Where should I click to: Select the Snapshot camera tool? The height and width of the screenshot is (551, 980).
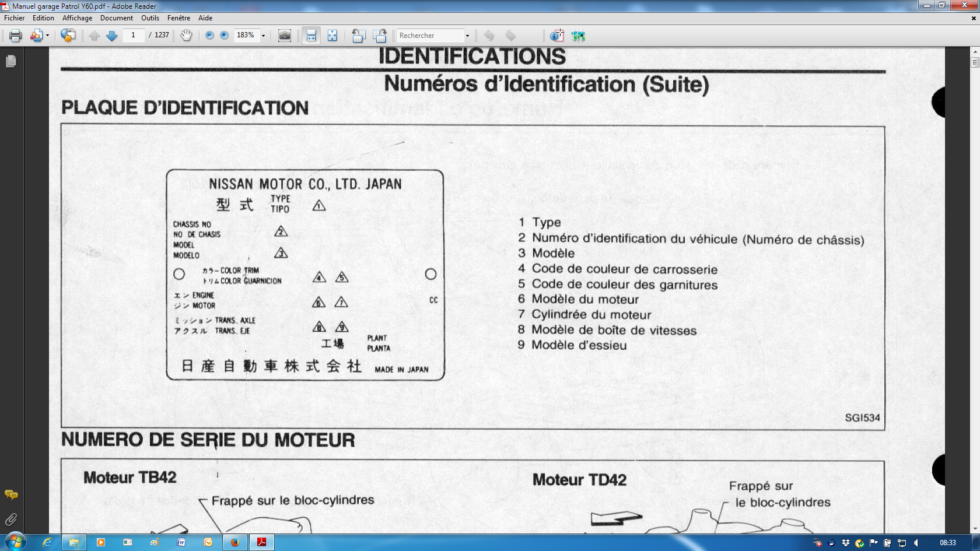point(285,36)
